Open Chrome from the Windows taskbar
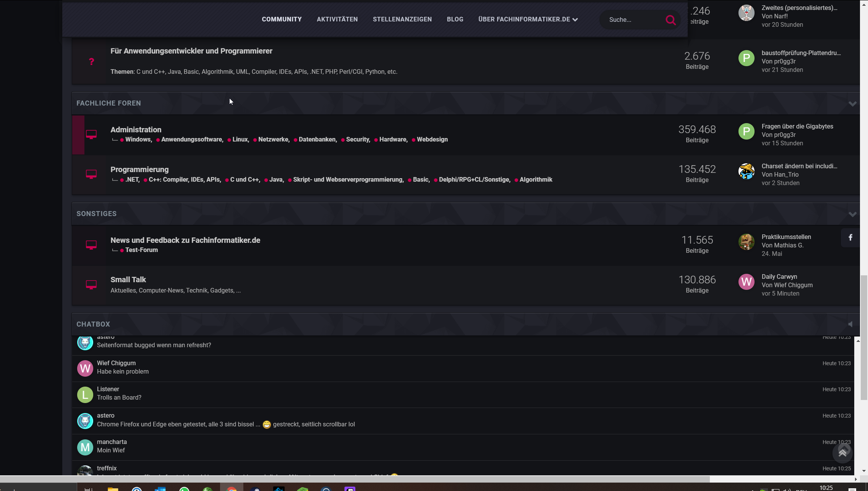 pos(232,489)
